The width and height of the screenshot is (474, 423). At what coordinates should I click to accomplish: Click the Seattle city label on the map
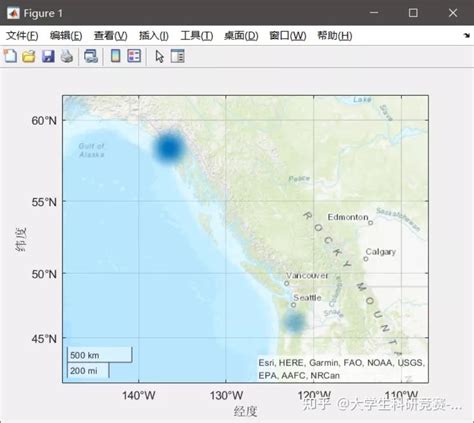pos(307,298)
